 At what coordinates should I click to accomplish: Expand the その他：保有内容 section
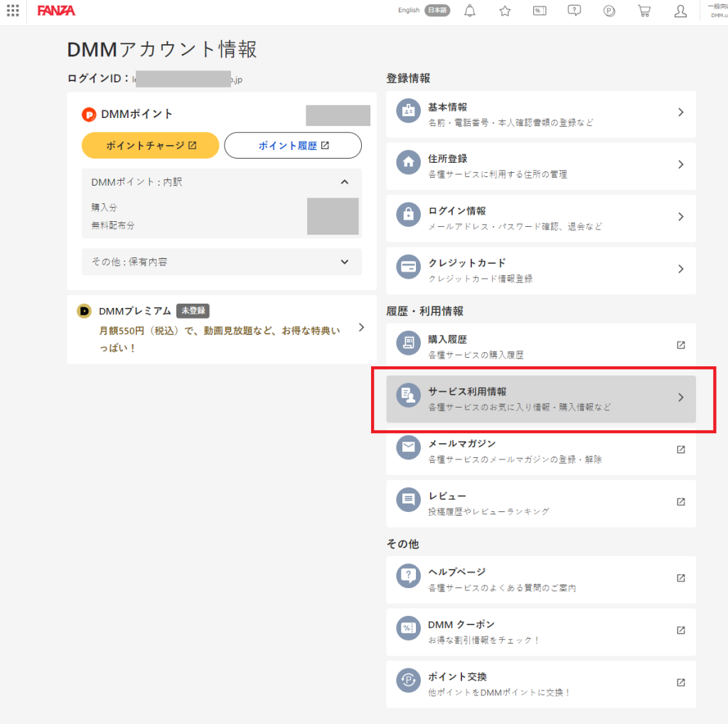[x=345, y=262]
